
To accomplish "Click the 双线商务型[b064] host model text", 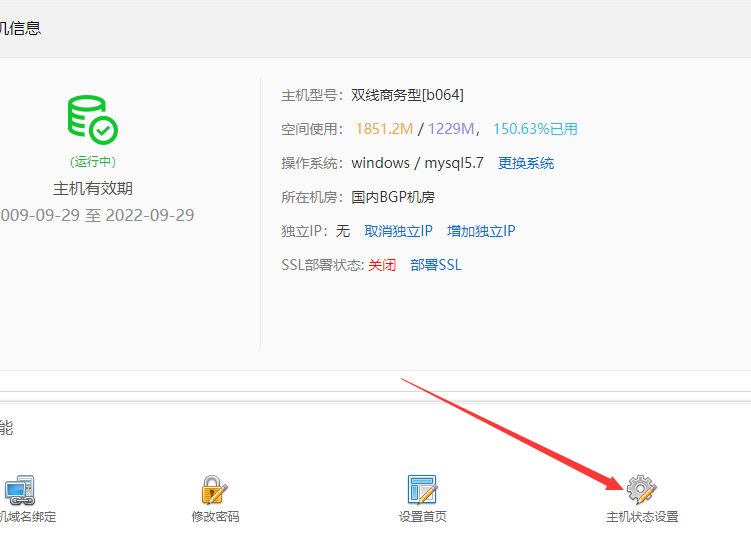I will (407, 95).
